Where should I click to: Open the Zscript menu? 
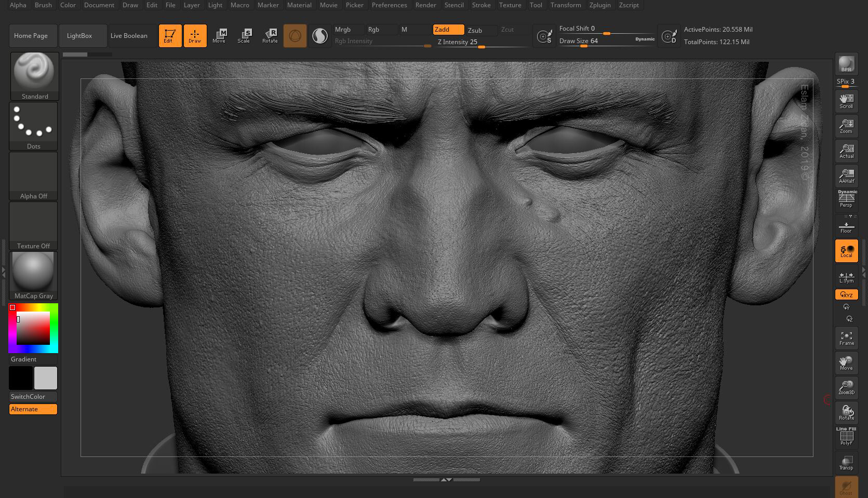(629, 5)
